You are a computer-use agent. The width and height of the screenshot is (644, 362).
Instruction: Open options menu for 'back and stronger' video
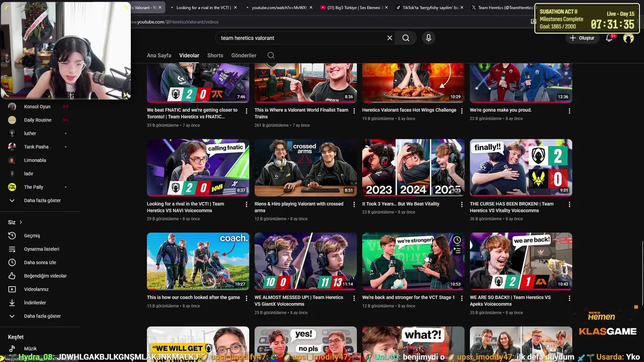pos(461,298)
